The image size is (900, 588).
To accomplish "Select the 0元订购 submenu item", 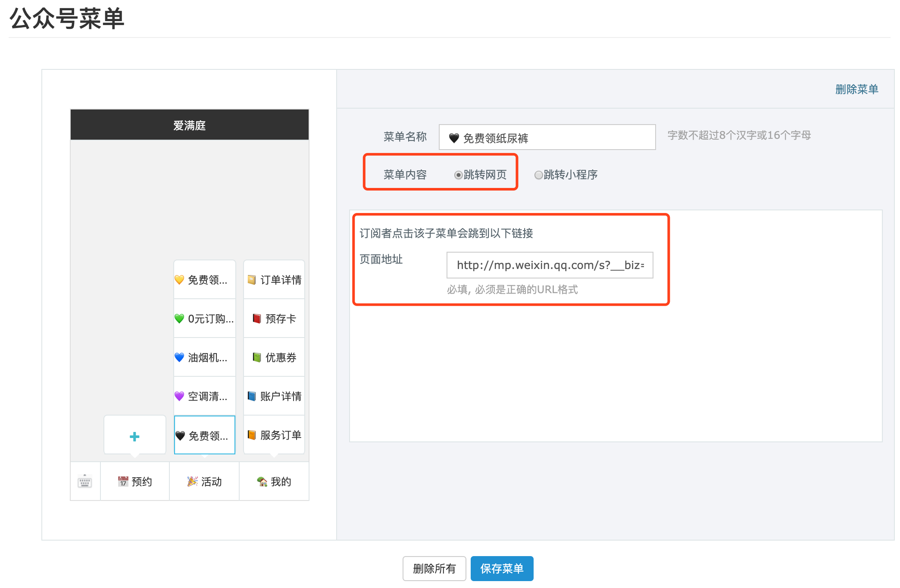I will click(x=205, y=319).
